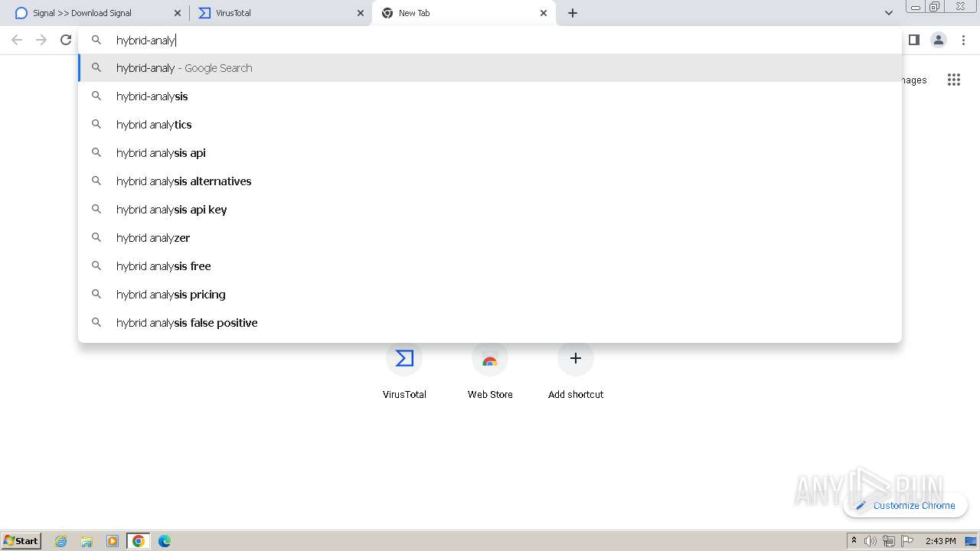Launch Internet Explorer from the taskbar

[x=61, y=541]
